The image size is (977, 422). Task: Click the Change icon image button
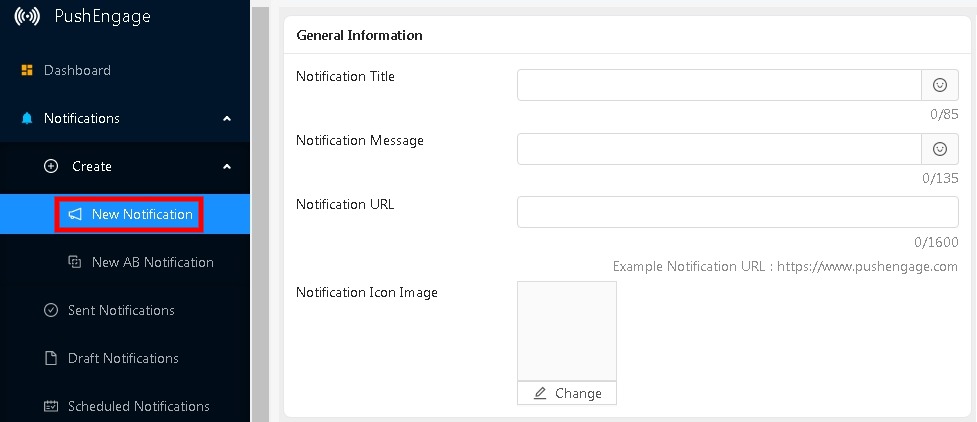tap(567, 393)
